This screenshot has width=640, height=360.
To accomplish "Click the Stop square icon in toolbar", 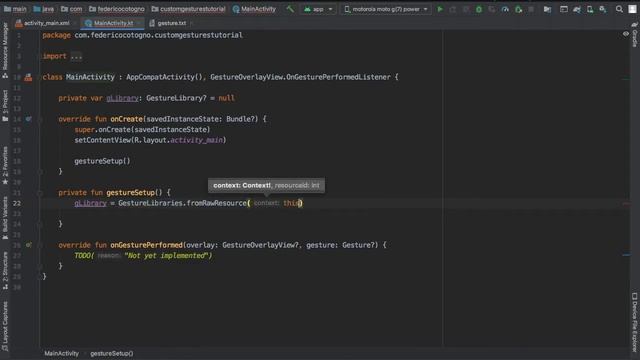I will point(531,9).
